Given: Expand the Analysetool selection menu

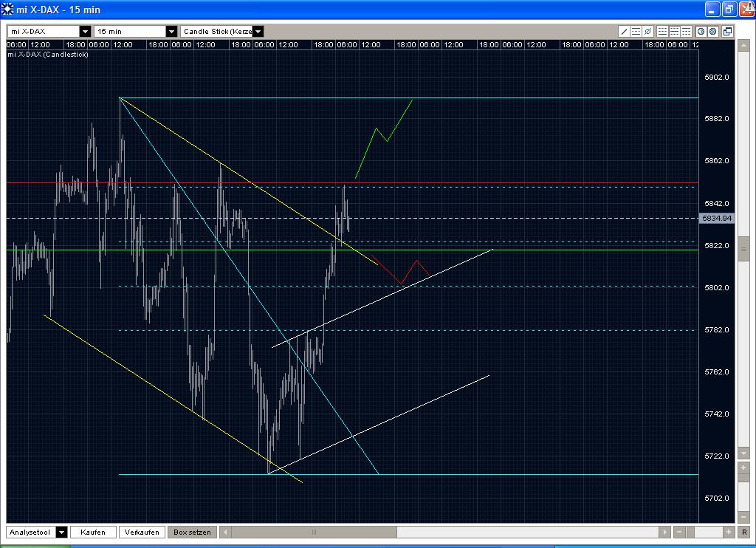Looking at the screenshot, I should tap(62, 532).
